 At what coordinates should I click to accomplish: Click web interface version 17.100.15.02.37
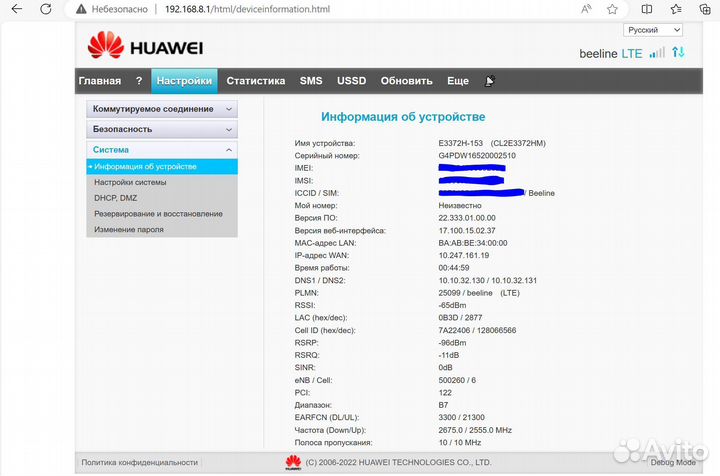pyautogui.click(x=467, y=230)
